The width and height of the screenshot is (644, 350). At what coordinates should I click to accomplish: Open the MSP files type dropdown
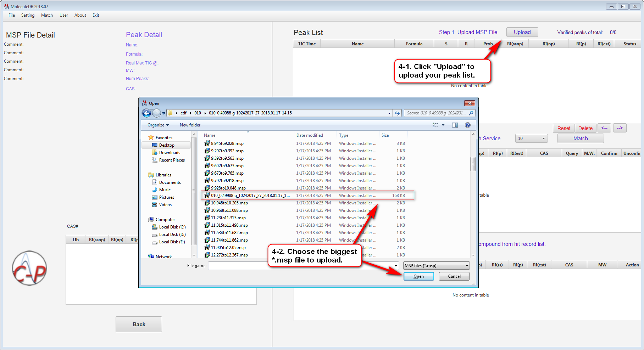[x=436, y=266]
